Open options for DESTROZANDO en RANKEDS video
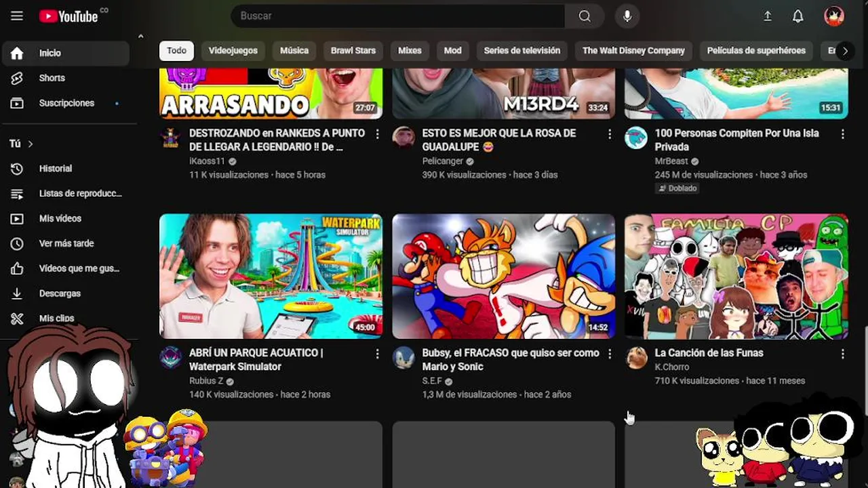 pos(377,134)
